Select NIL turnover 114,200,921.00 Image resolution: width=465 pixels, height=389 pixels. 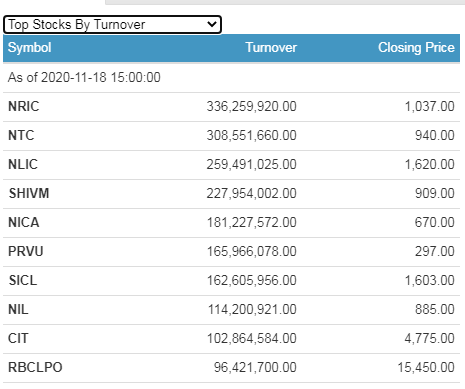(252, 310)
